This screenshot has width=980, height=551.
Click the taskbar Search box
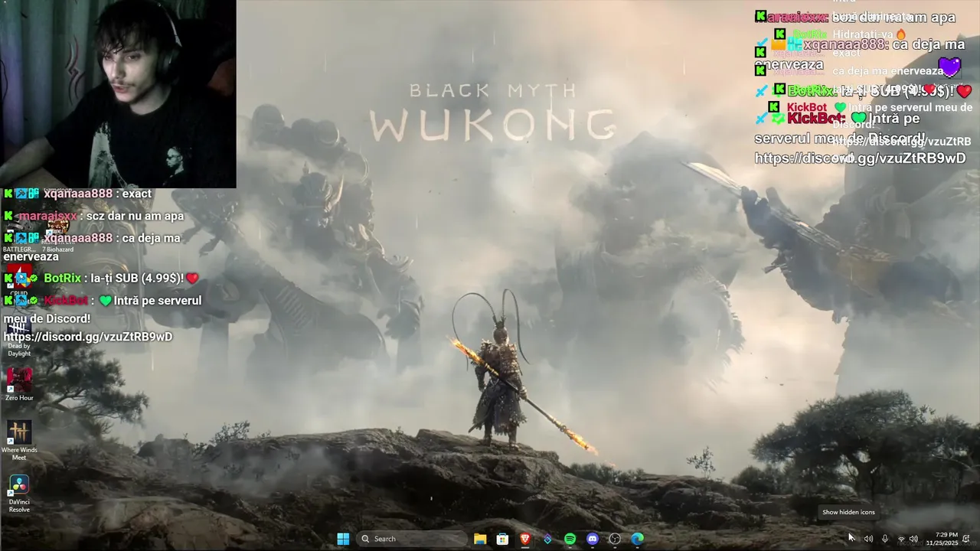412,539
